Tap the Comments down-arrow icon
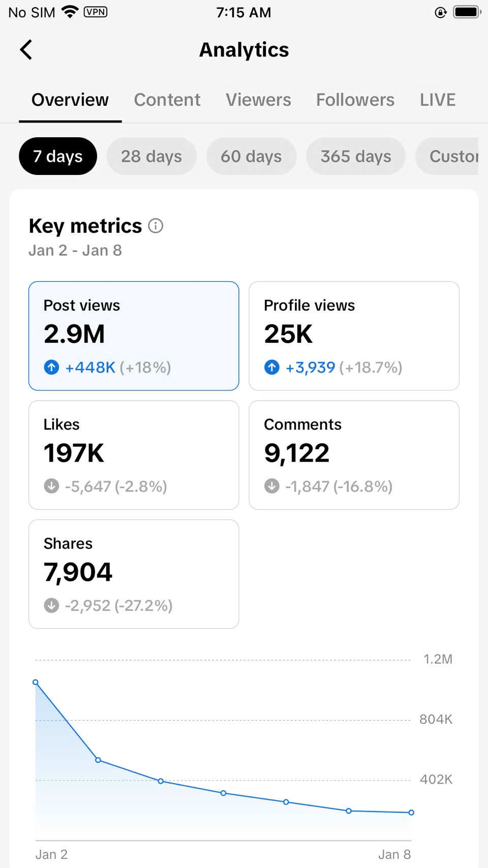488x868 pixels. (272, 486)
